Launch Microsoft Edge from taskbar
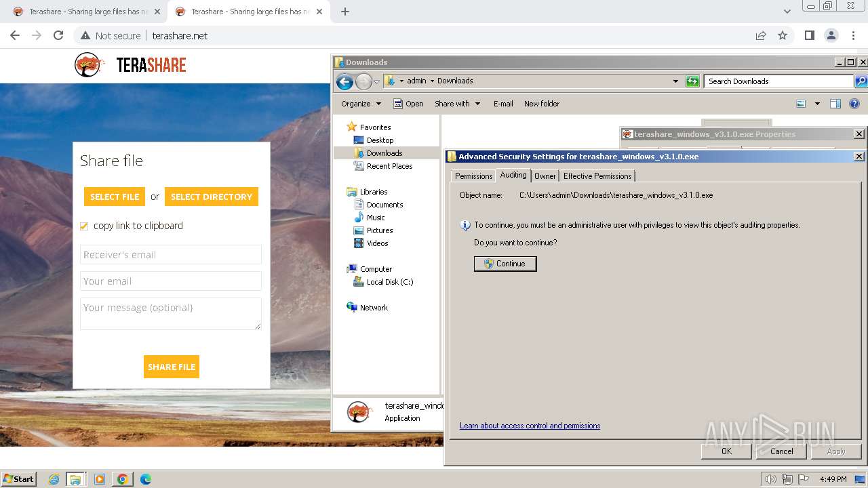Image resolution: width=868 pixels, height=488 pixels. click(x=145, y=479)
